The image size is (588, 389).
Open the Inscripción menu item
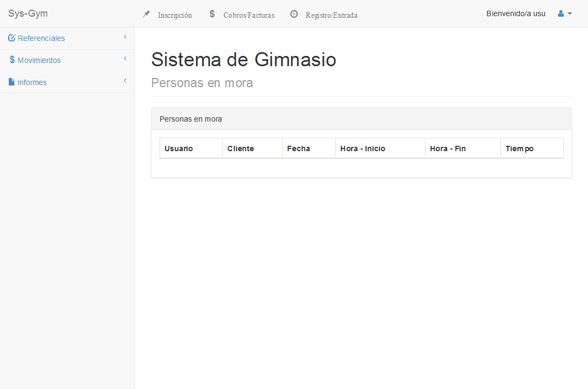click(175, 15)
